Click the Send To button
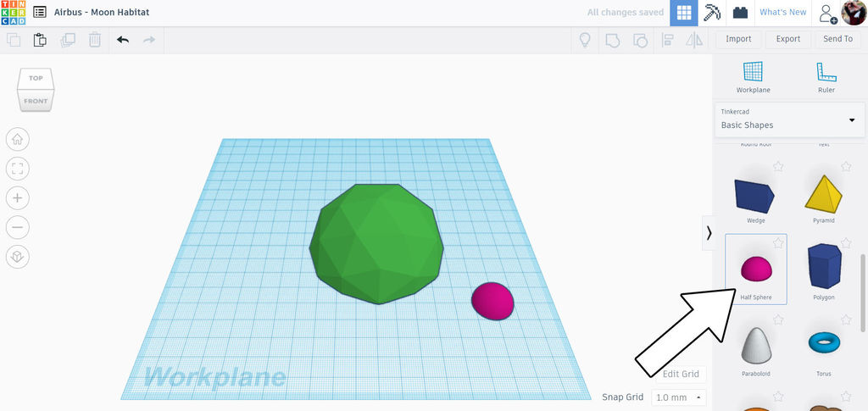The height and width of the screenshot is (411, 868). [x=838, y=39]
